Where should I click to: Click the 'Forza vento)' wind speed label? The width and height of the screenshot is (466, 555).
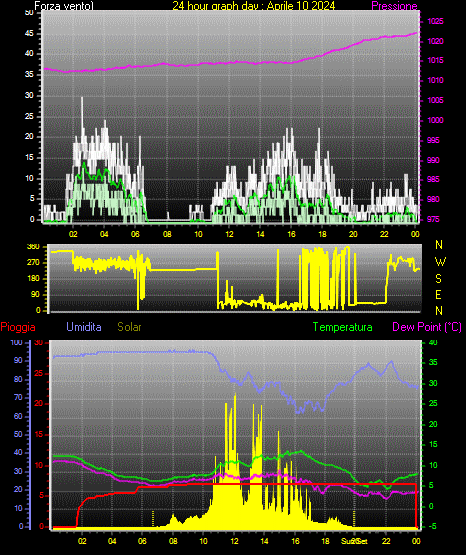coord(64,5)
